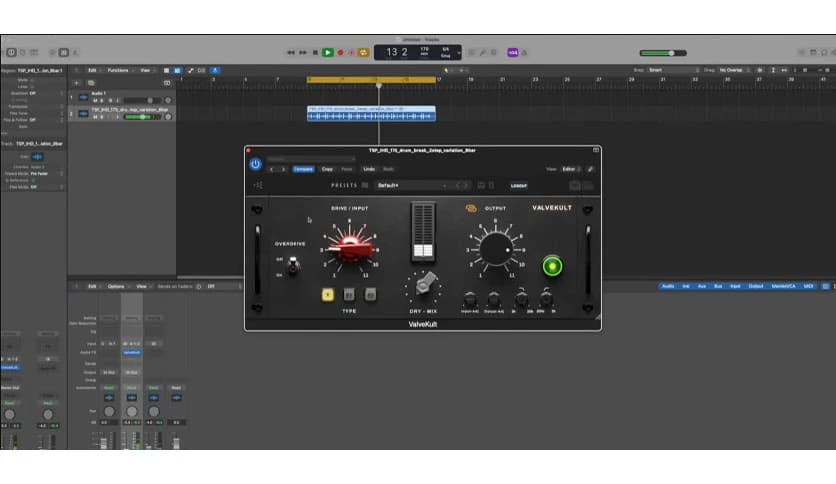
Task: Flip the Overdrive on/off toggle switch
Action: (293, 265)
